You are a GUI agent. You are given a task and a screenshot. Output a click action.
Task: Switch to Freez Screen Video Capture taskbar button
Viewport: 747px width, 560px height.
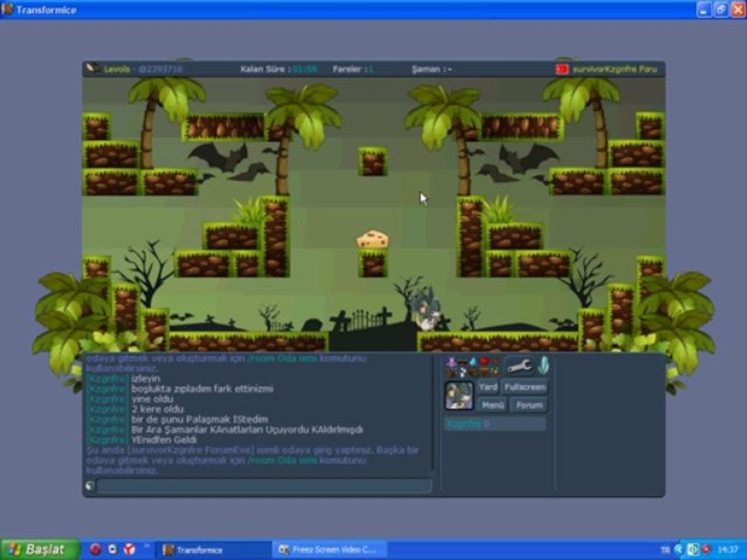tap(329, 550)
